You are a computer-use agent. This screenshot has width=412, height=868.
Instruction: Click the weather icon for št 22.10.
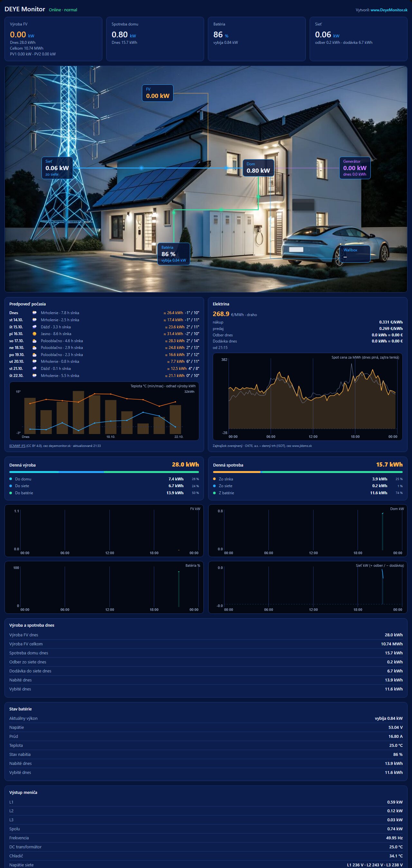(x=34, y=376)
